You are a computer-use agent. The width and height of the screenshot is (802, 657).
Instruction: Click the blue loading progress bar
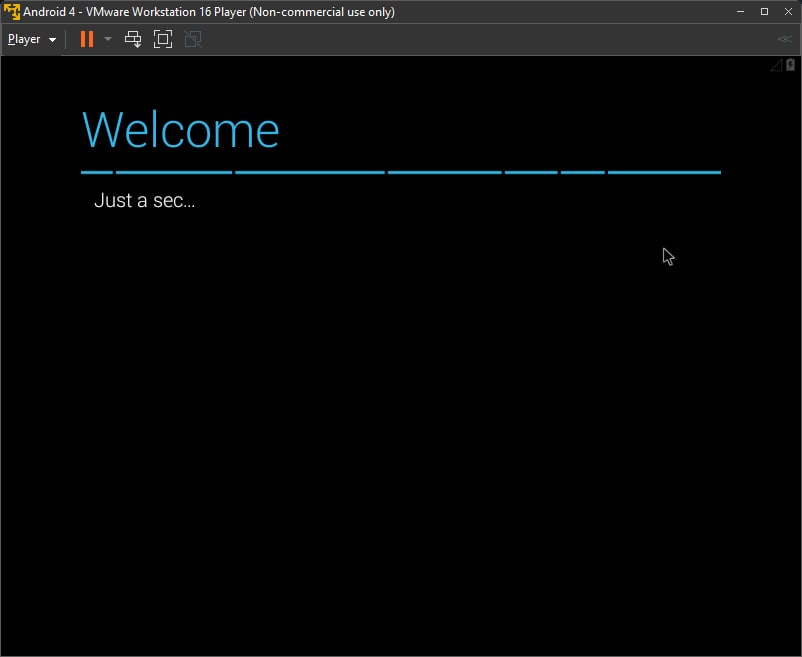click(x=401, y=173)
